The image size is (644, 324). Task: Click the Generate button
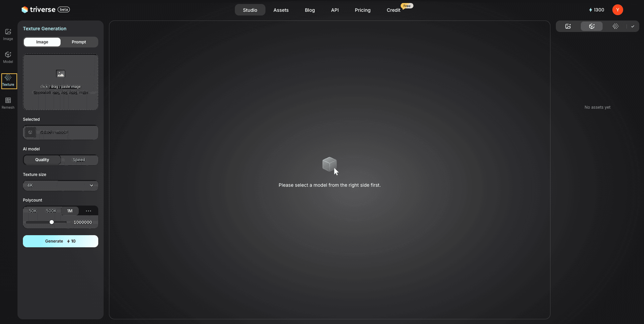pos(61,241)
